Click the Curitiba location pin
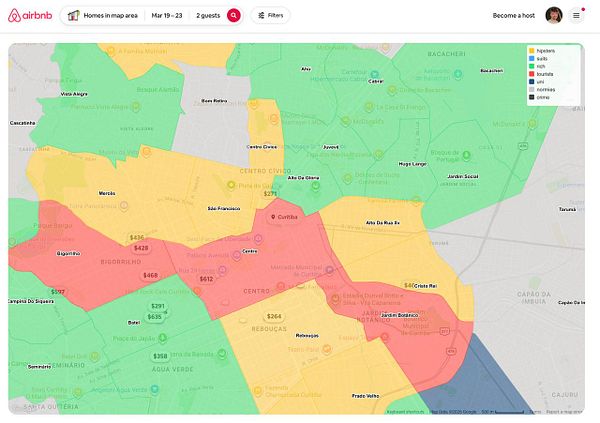Image resolution: width=600 pixels, height=423 pixels. click(x=284, y=217)
